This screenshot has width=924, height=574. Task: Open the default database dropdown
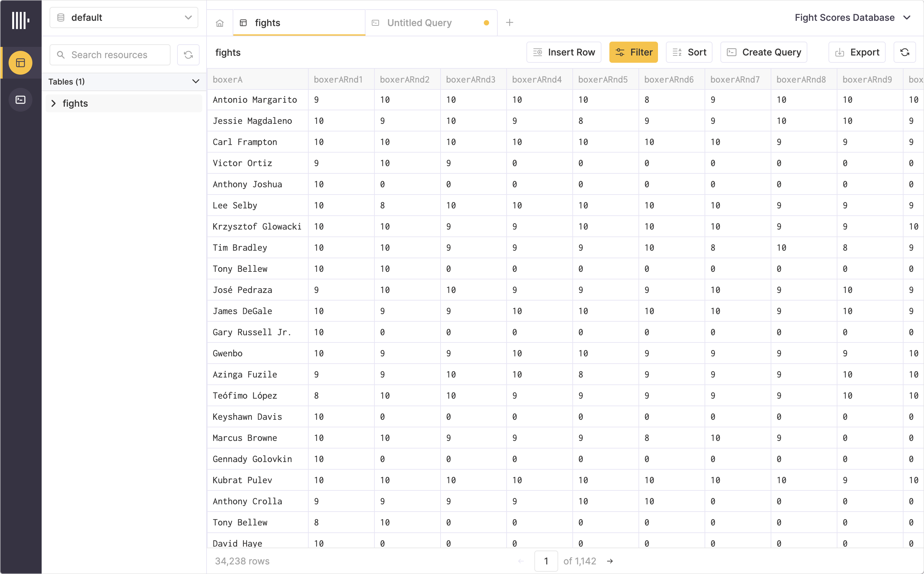pos(124,18)
